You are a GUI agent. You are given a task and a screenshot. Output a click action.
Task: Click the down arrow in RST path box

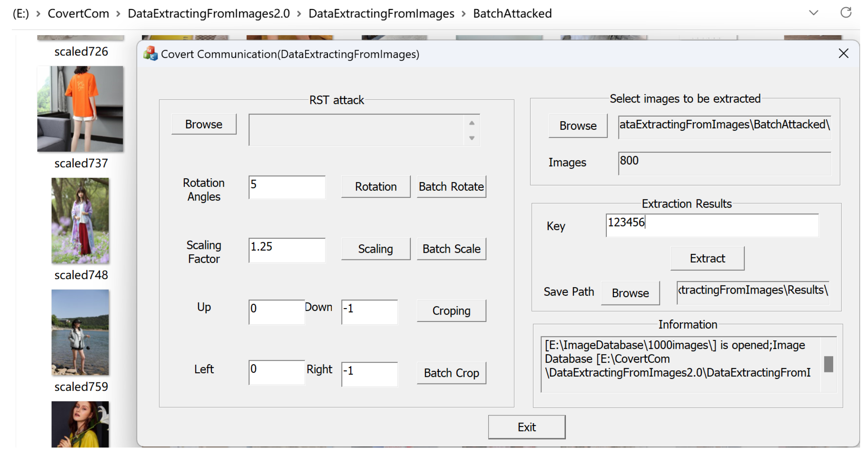click(x=471, y=138)
